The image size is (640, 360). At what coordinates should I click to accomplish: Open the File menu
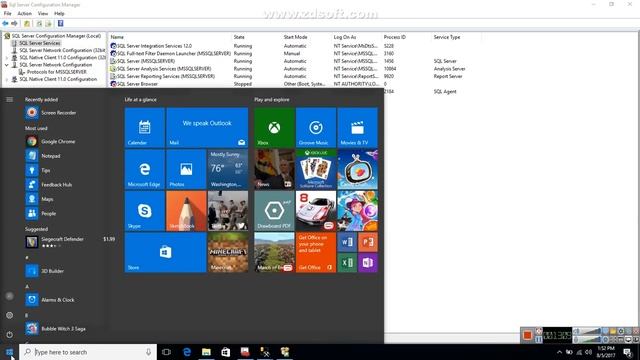[7, 13]
